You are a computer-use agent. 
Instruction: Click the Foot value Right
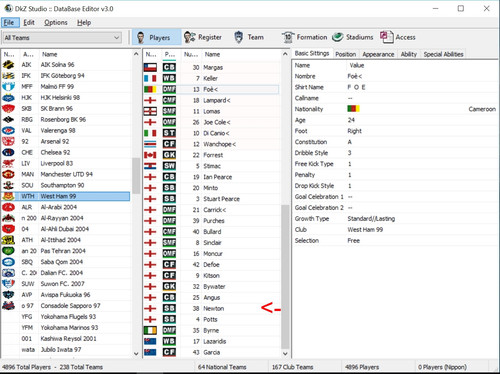point(354,131)
